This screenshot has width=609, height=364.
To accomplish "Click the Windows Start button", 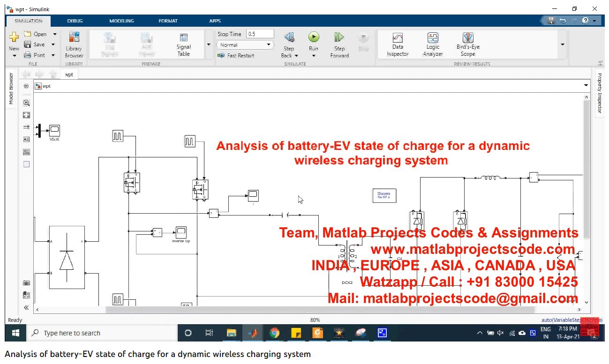I will click(x=15, y=333).
